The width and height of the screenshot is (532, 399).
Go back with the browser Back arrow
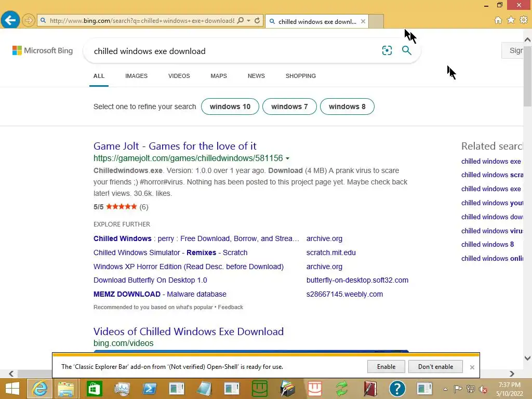pyautogui.click(x=10, y=20)
